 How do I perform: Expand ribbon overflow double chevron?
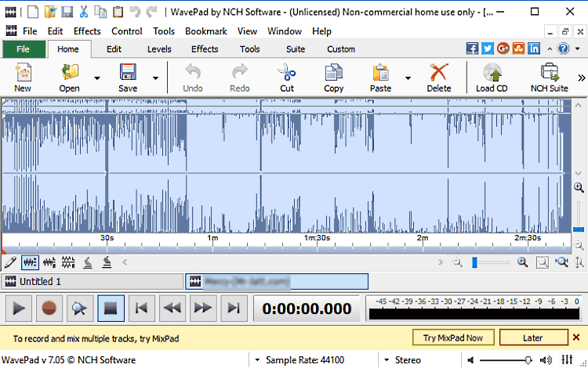click(x=582, y=78)
